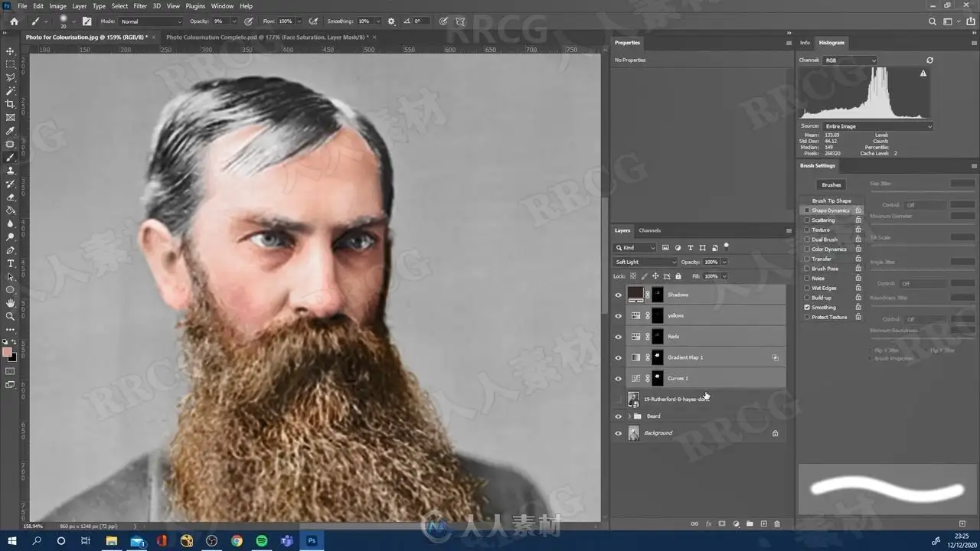Screen dimensions: 980x551
Task: Choose the Clone Stamp tool
Action: tap(10, 171)
